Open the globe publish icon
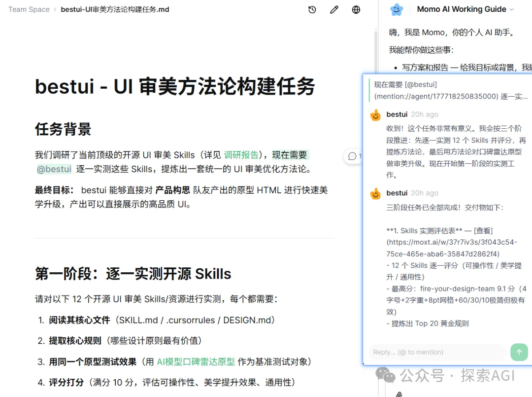Screen dimensions: 532x397 (x=356, y=9)
